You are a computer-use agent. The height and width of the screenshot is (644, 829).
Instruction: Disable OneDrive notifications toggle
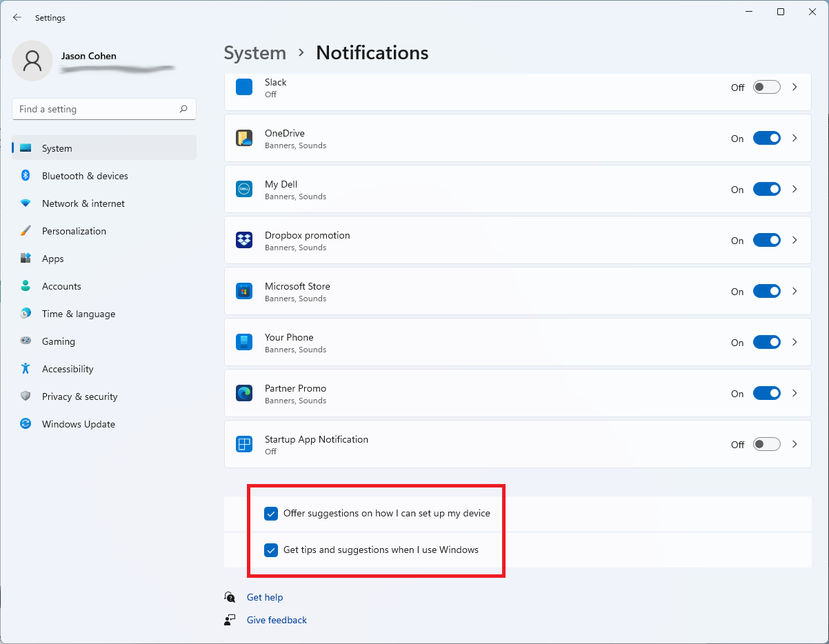[x=766, y=138]
